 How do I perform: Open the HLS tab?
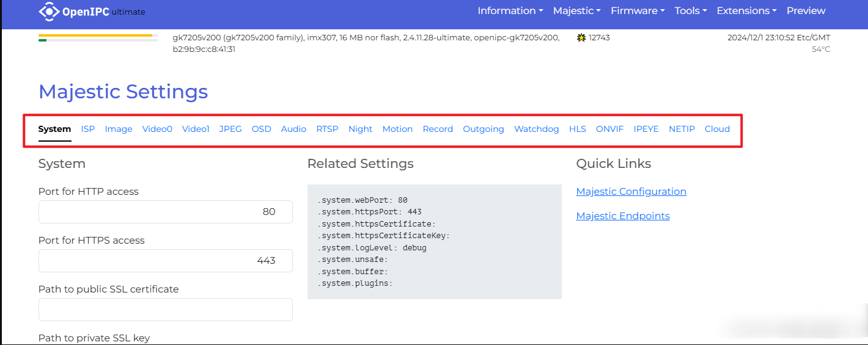tap(578, 129)
